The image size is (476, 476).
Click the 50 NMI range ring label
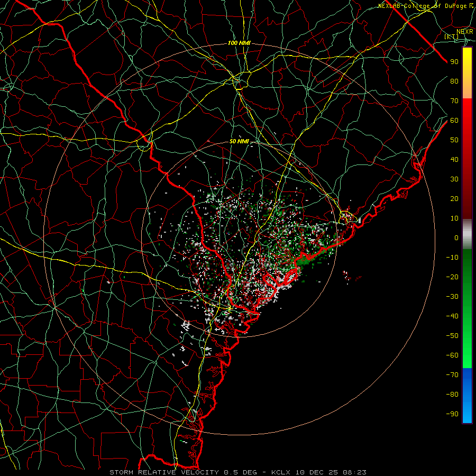pyautogui.click(x=239, y=141)
